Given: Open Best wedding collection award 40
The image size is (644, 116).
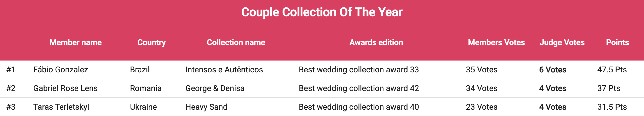Looking at the screenshot, I should [x=359, y=107].
